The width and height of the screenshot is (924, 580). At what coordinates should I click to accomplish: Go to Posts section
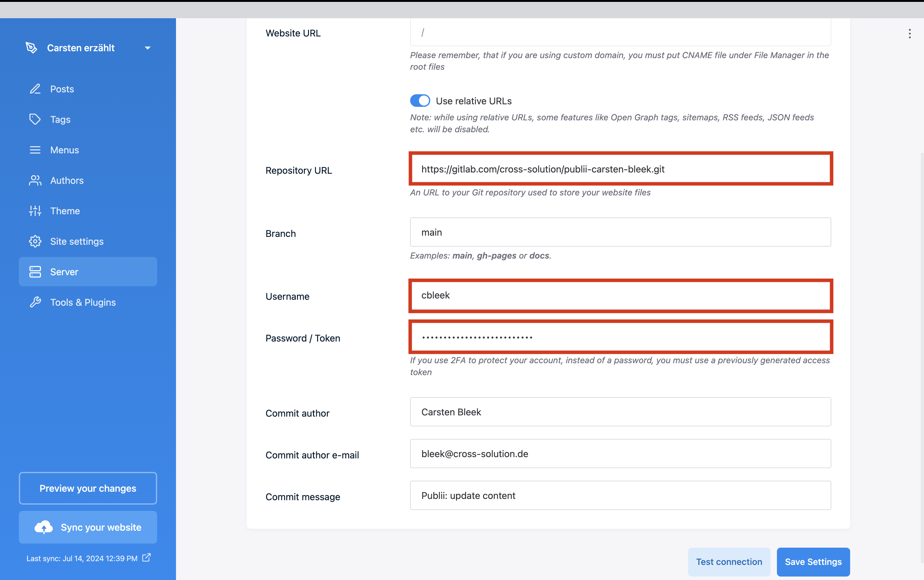[x=88, y=89]
